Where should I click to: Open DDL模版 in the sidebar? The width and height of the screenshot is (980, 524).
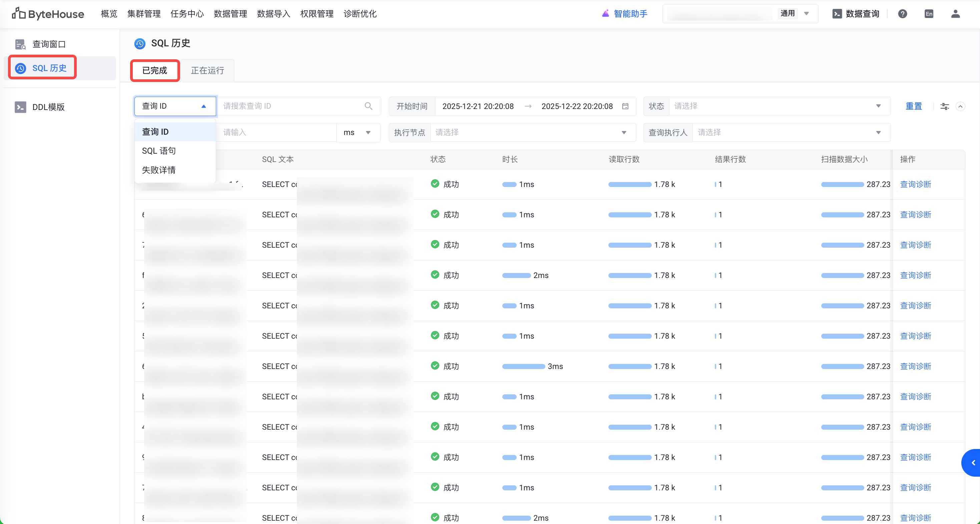click(48, 107)
